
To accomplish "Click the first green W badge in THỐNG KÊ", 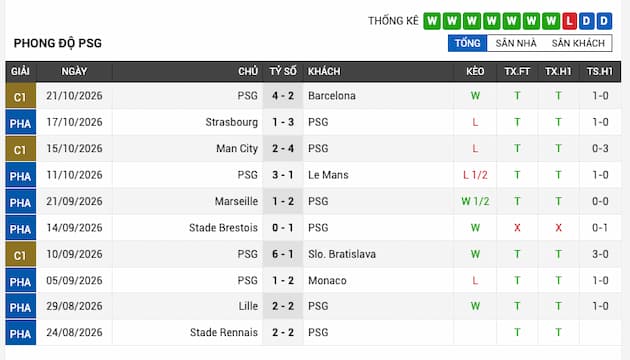I will click(432, 21).
